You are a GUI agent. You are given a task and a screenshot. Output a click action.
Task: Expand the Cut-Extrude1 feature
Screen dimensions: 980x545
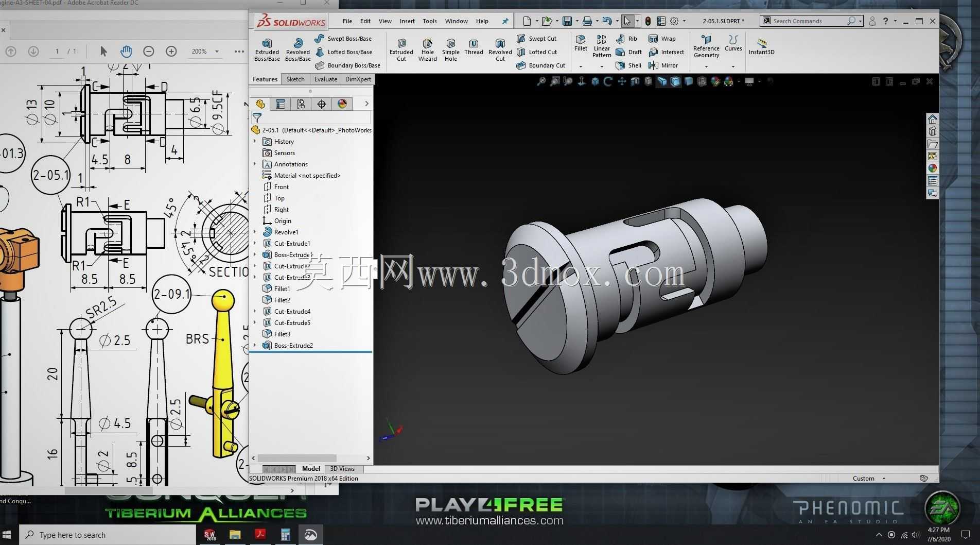coord(255,243)
